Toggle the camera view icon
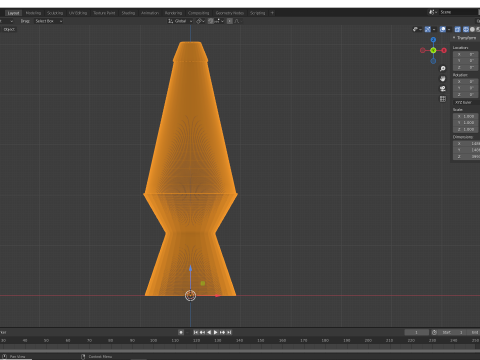480x360 pixels. (443, 89)
